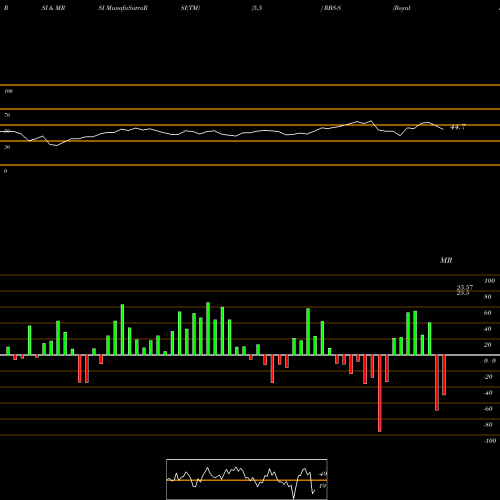Click the 49 value in the mini chart
This screenshot has width=500, height=500.
pos(323,474)
